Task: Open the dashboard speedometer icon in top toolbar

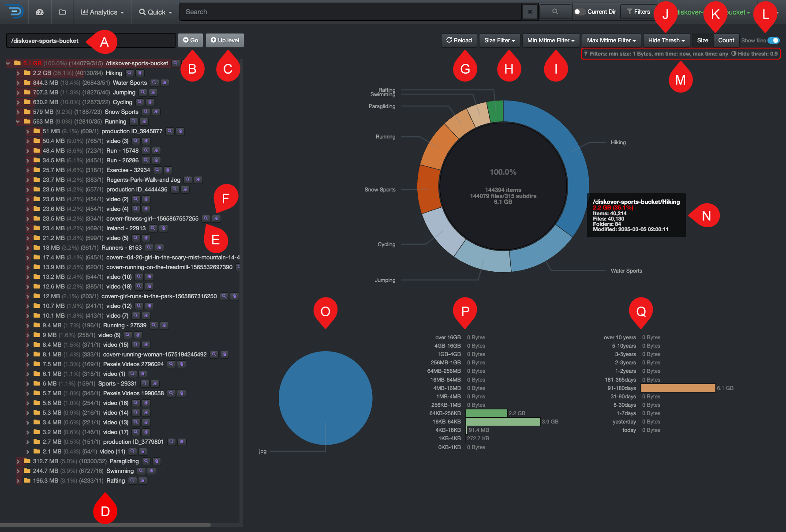Action: pos(40,12)
